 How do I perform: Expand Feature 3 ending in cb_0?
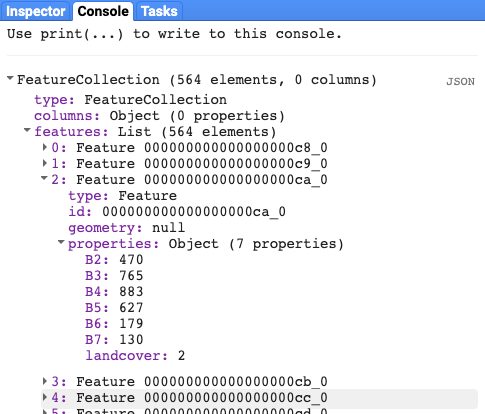point(45,381)
